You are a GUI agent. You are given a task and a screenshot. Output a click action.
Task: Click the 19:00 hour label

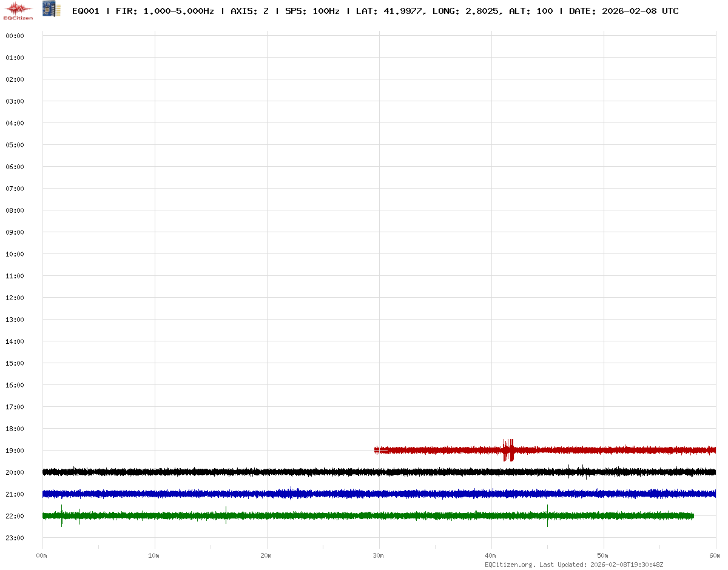click(x=14, y=451)
